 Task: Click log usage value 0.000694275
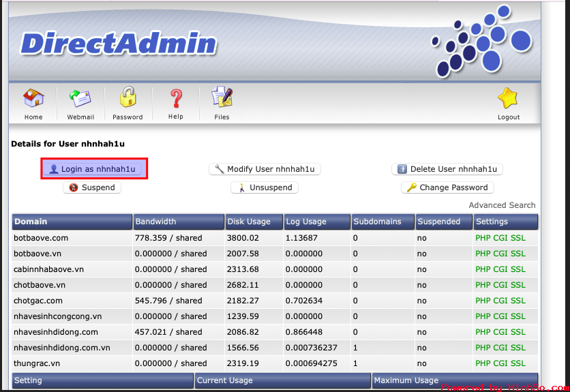[x=311, y=363]
